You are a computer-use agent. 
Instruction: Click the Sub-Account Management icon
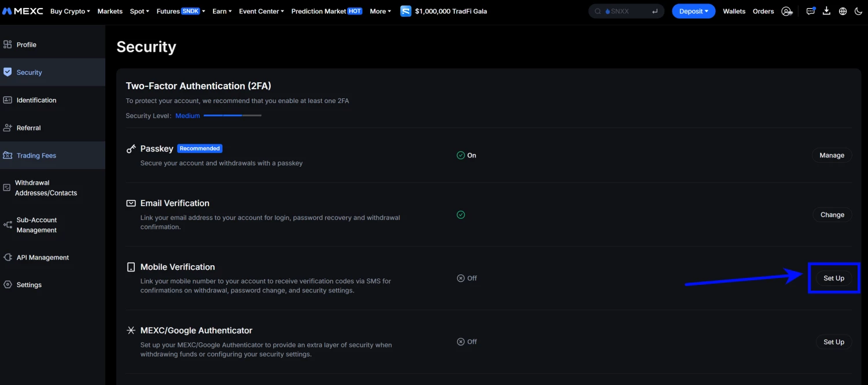8,225
